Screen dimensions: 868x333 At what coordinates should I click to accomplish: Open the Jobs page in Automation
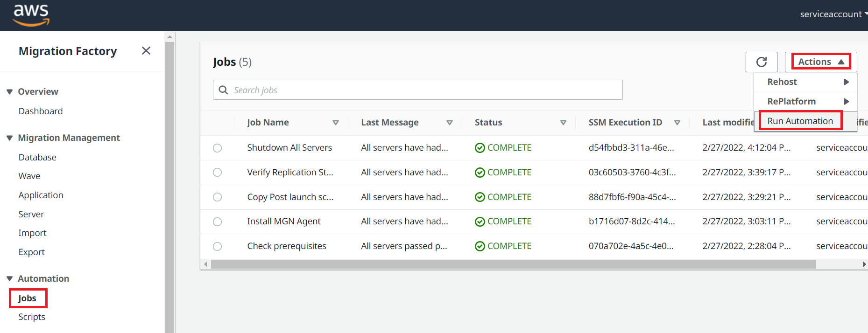point(27,298)
